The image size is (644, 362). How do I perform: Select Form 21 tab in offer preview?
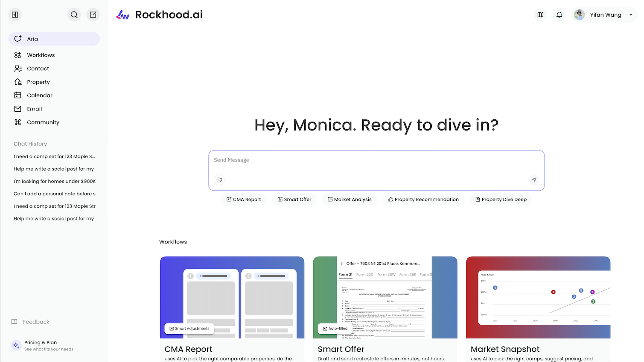345,275
